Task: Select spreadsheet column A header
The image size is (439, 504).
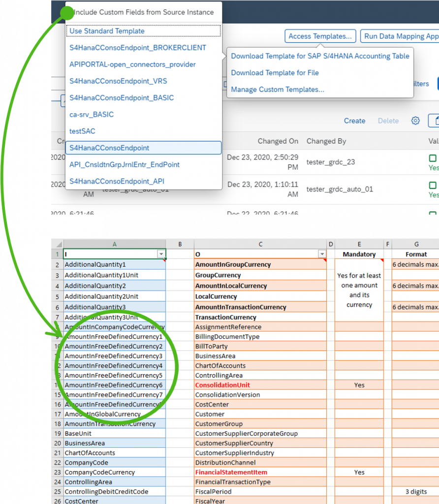Action: [x=114, y=244]
